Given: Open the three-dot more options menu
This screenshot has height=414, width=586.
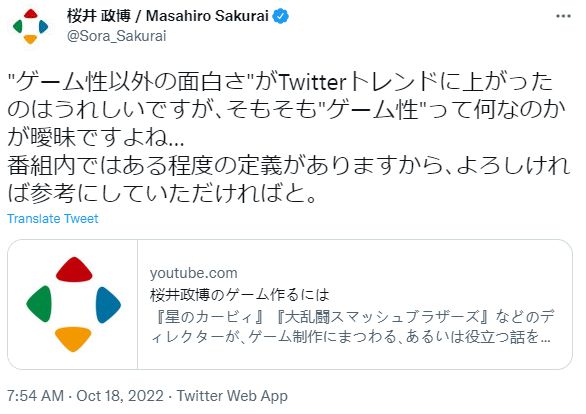Looking at the screenshot, I should pyautogui.click(x=563, y=16).
